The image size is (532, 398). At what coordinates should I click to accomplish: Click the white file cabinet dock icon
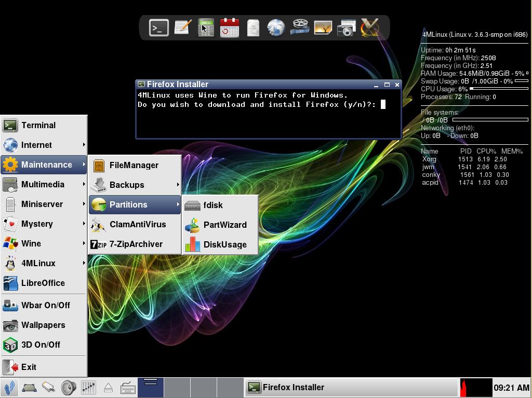[253, 28]
